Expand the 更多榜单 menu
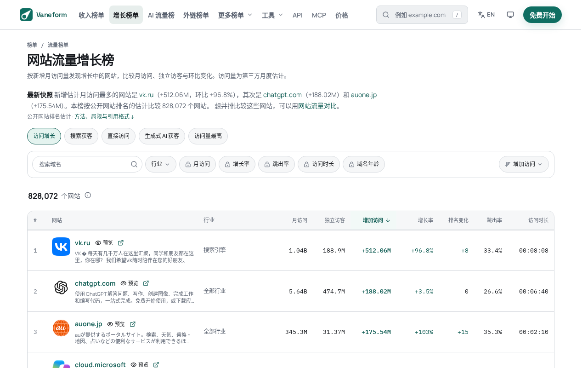Screen dimensions: 588x368 [235, 15]
